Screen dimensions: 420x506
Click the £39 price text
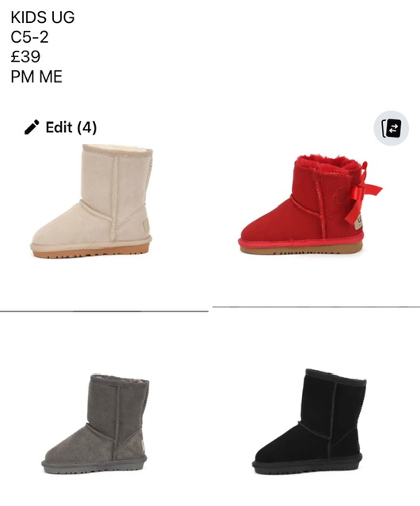tap(25, 57)
